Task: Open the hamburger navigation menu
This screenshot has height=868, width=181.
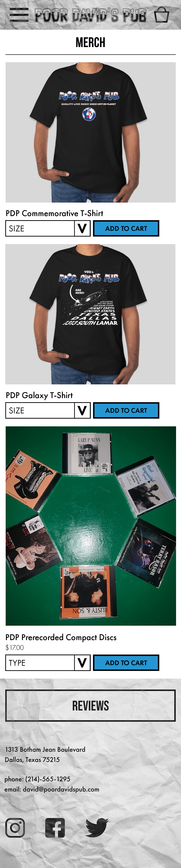Action: point(19,15)
